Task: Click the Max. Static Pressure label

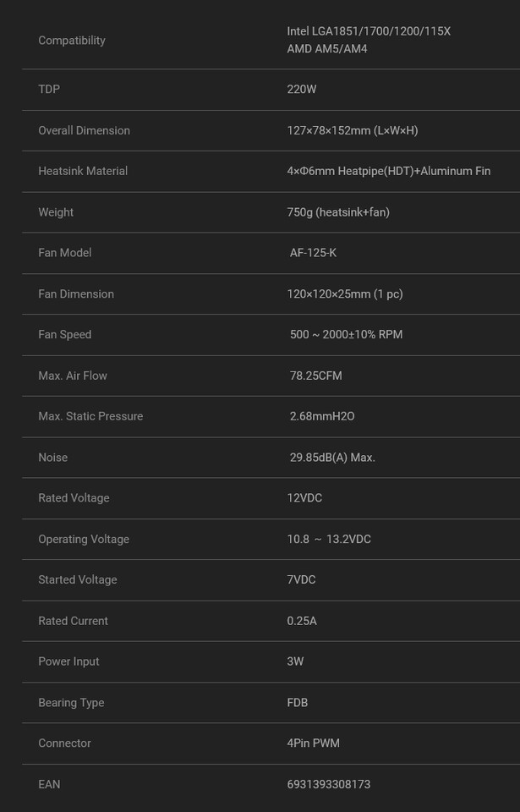Action: click(x=90, y=416)
